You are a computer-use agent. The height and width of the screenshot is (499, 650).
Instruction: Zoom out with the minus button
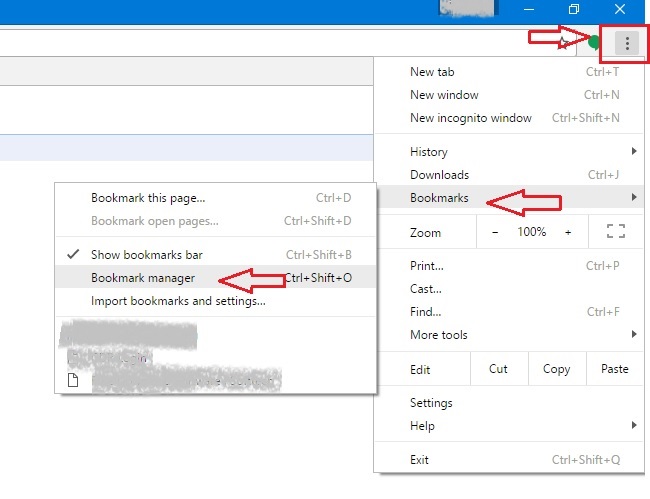tap(494, 232)
